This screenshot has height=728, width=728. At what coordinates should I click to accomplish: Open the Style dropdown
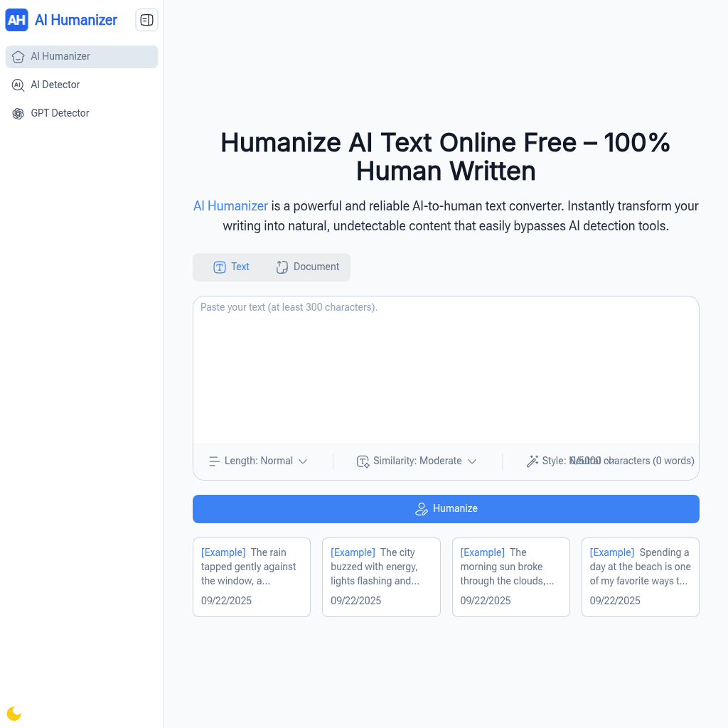pos(569,461)
